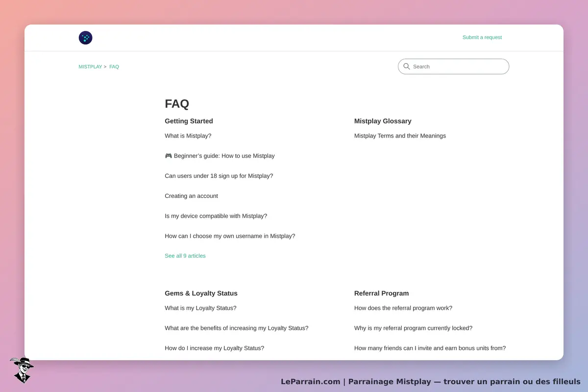
Task: Focus the Search input field
Action: [454, 67]
